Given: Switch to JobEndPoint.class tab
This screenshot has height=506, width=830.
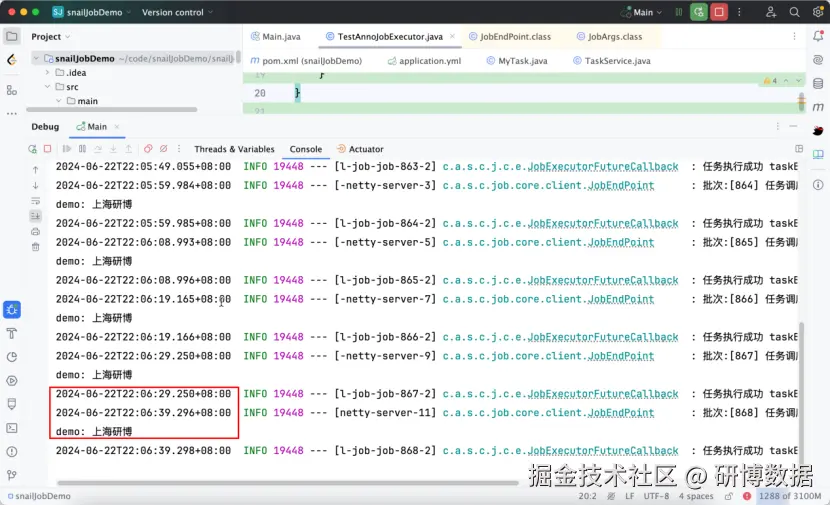Looking at the screenshot, I should pyautogui.click(x=510, y=37).
